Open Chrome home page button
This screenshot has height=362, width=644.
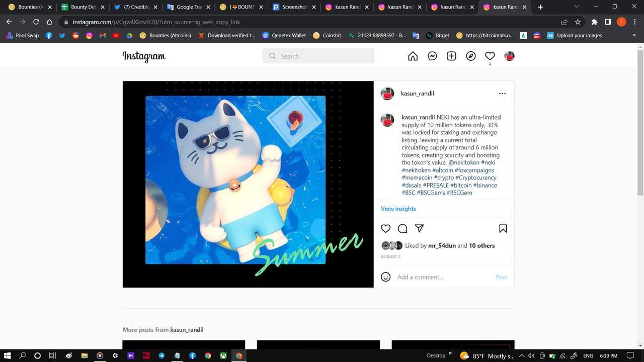[49, 22]
